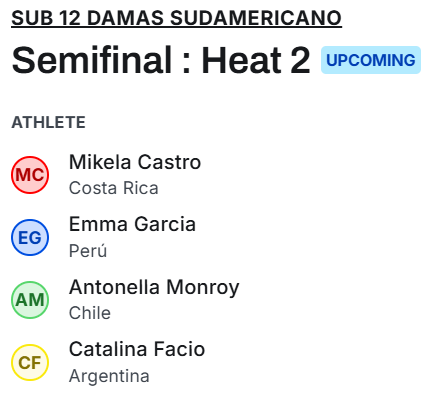Click the Chile country label
Image resolution: width=435 pixels, height=404 pixels.
point(90,313)
